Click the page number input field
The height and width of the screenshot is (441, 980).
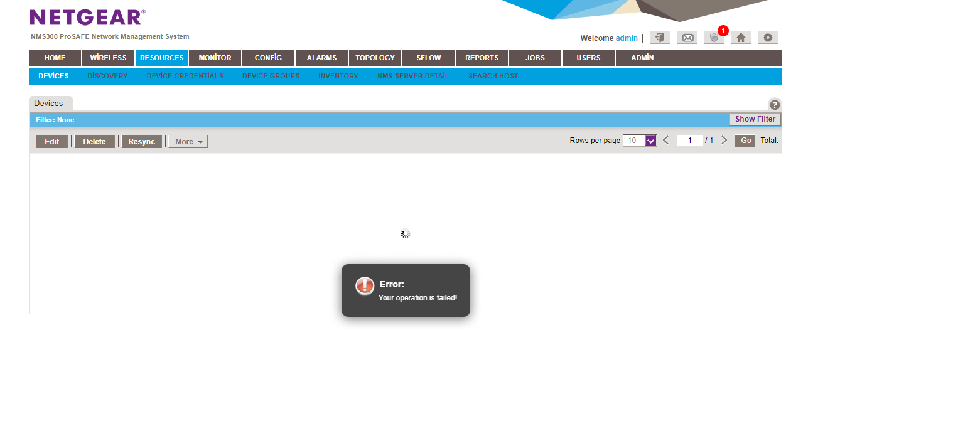tap(690, 141)
